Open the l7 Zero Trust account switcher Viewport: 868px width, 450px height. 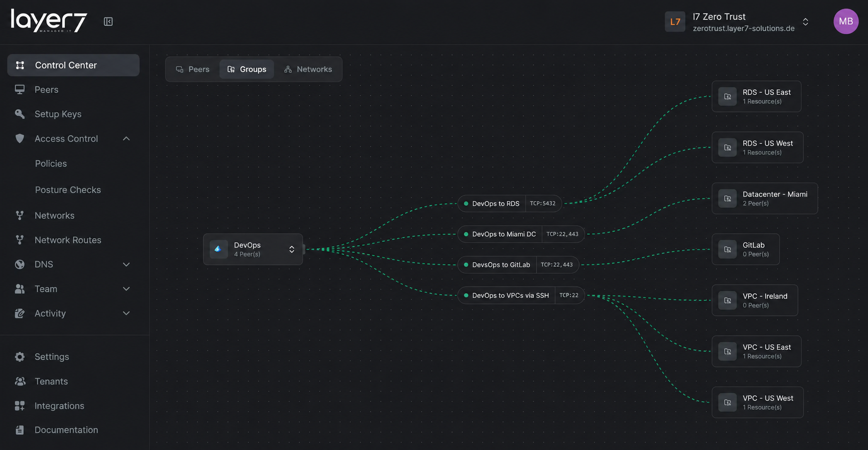[x=737, y=22]
